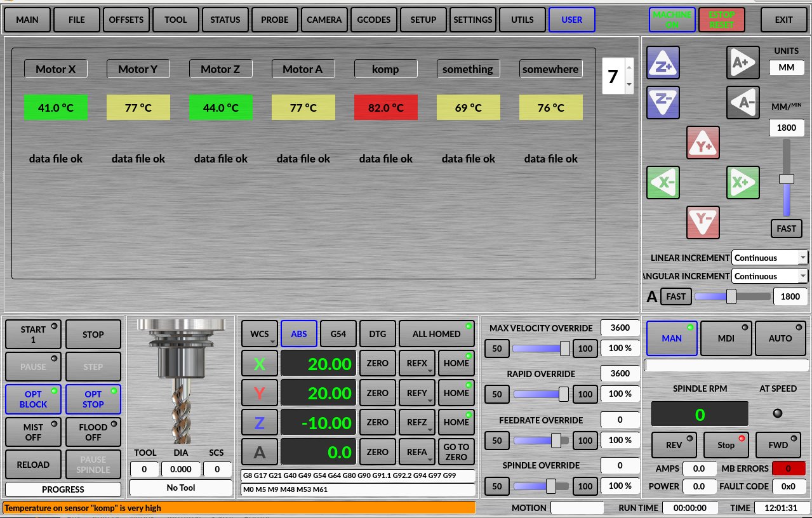Open the WCS dropdown button
The image size is (812, 518).
260,334
